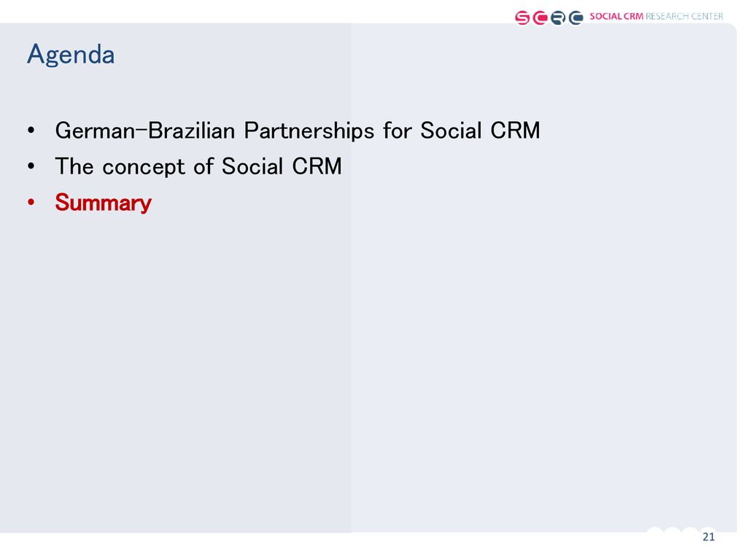Click the word concept in second bullet

click(144, 168)
